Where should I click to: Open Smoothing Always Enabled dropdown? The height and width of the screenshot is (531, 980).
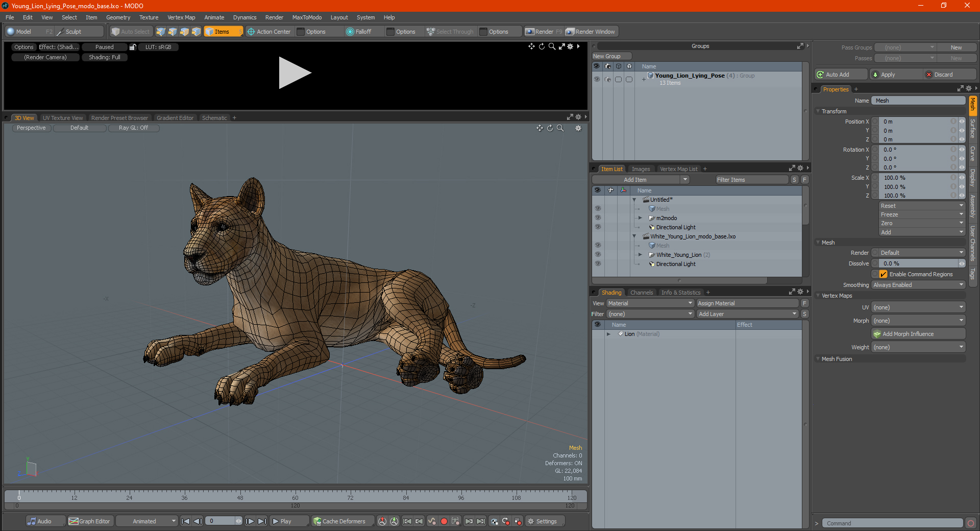pyautogui.click(x=918, y=285)
